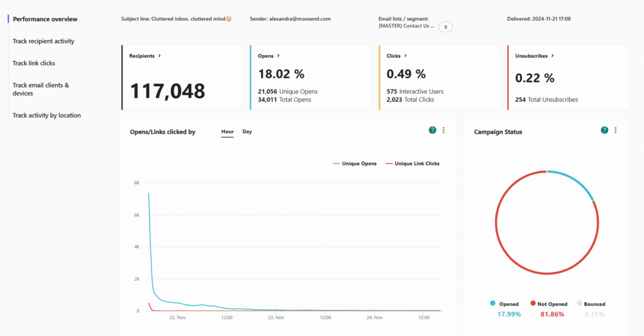Click the 18.02 % opens rate
The height and width of the screenshot is (336, 644).
281,74
